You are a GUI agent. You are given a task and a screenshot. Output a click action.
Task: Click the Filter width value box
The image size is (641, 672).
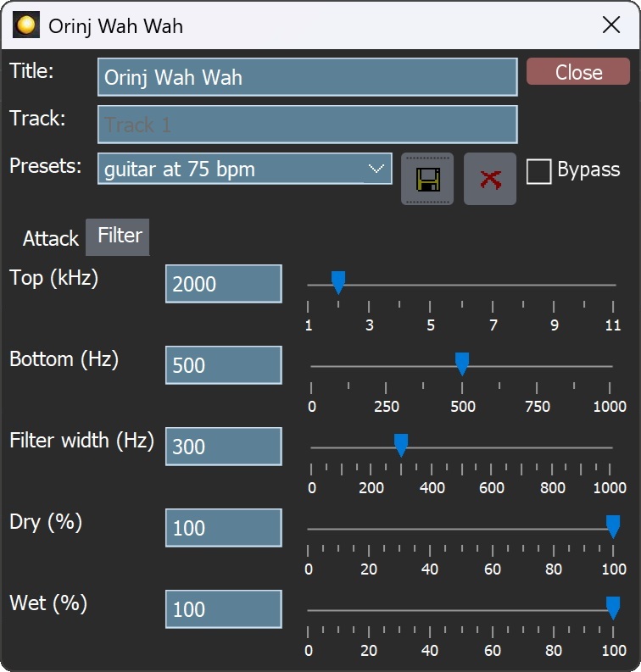[x=223, y=447]
